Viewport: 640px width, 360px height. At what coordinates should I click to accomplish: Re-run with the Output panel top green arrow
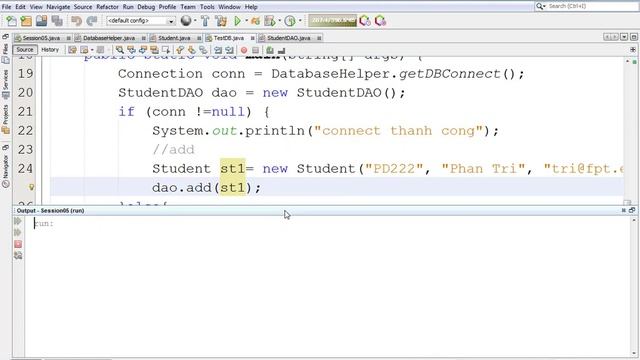pyautogui.click(x=18, y=221)
